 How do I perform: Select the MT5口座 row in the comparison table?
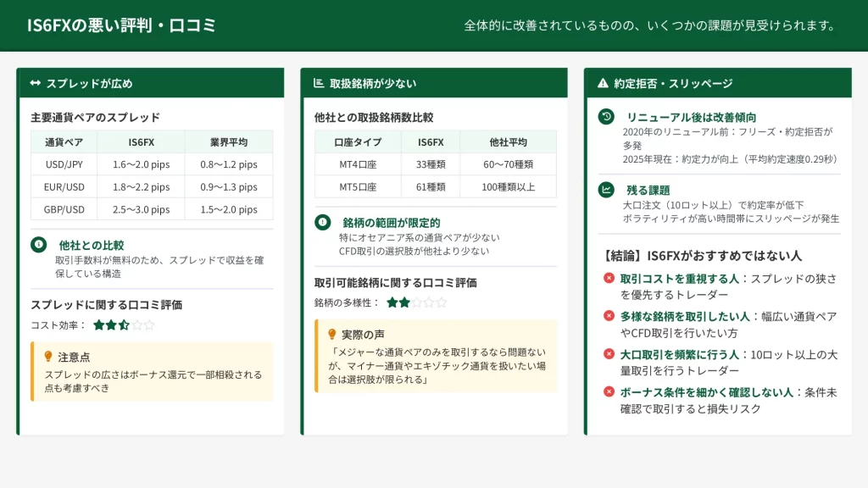click(x=436, y=186)
